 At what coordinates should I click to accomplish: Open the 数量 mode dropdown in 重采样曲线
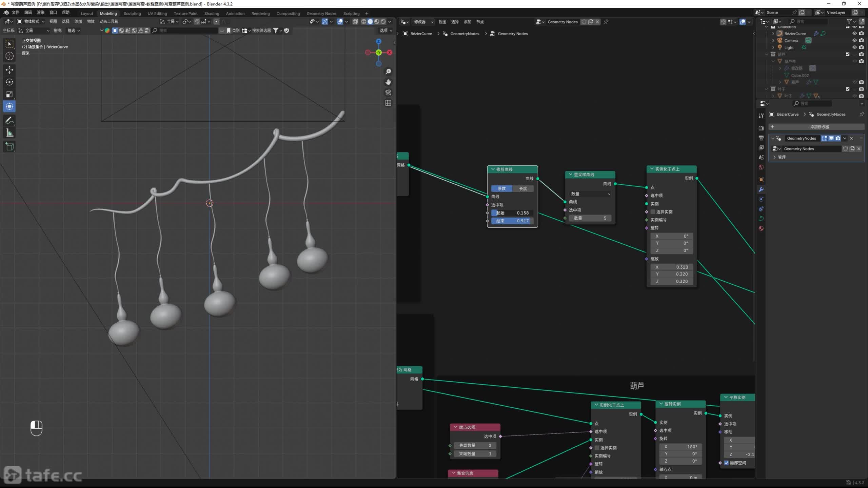[590, 194]
